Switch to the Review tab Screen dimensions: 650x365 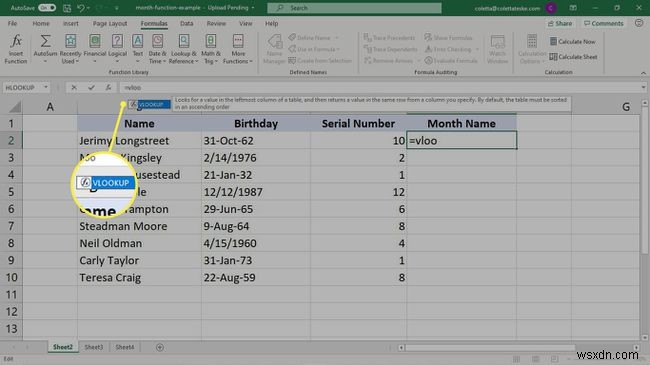[x=216, y=24]
